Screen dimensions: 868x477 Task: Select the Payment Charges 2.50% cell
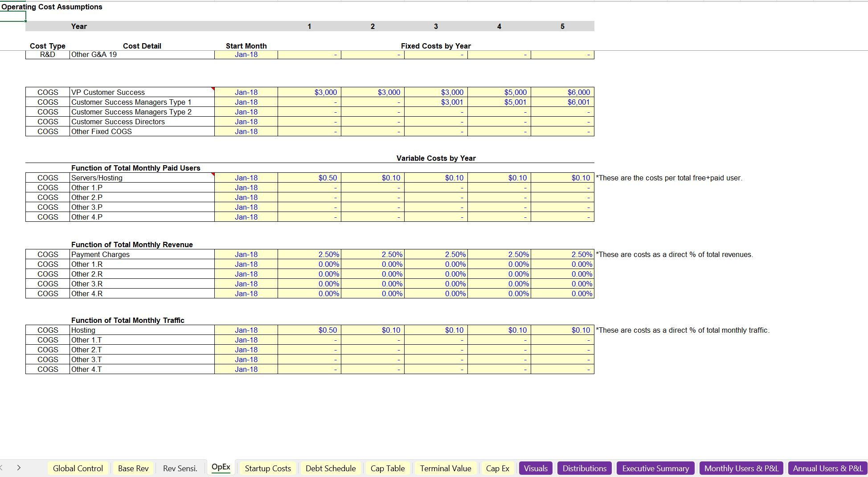309,254
